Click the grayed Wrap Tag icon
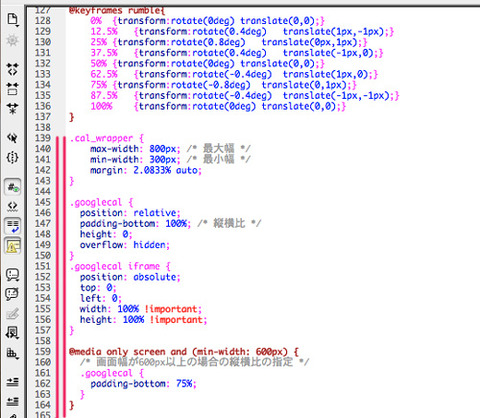Viewport: 480px width, 418px height. point(13,313)
